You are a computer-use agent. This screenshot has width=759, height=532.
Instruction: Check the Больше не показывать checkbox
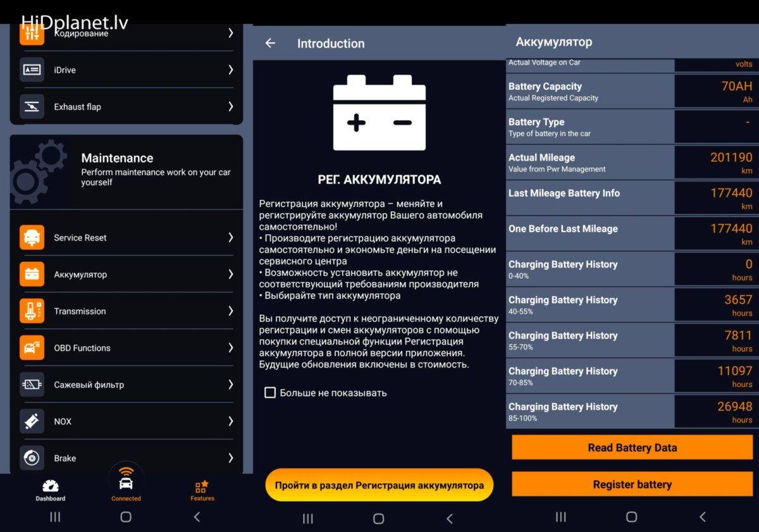tap(270, 393)
